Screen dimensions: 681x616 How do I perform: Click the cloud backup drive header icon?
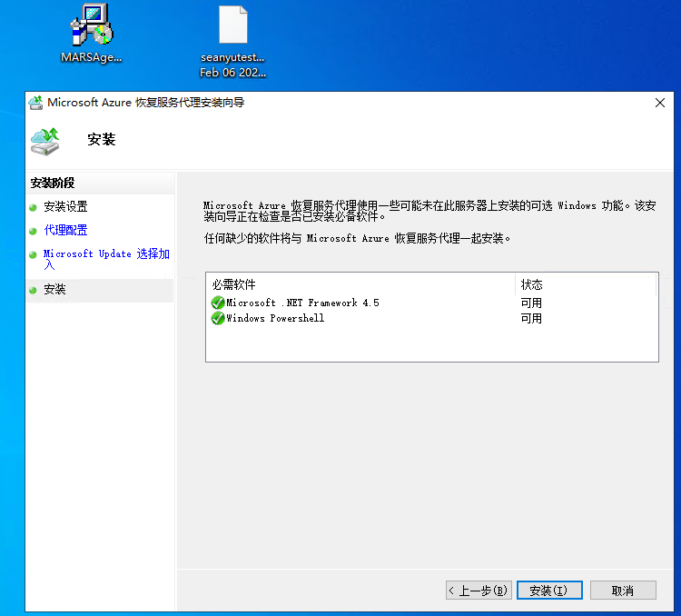[x=45, y=142]
